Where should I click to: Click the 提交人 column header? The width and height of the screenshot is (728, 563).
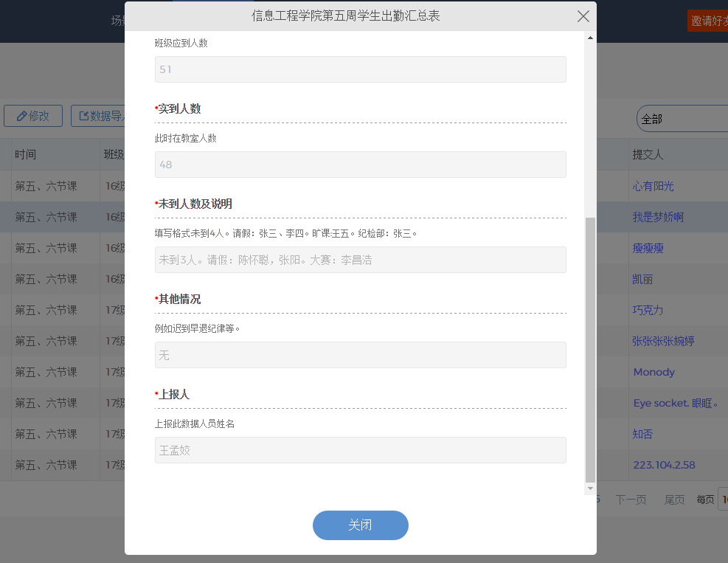coord(648,155)
